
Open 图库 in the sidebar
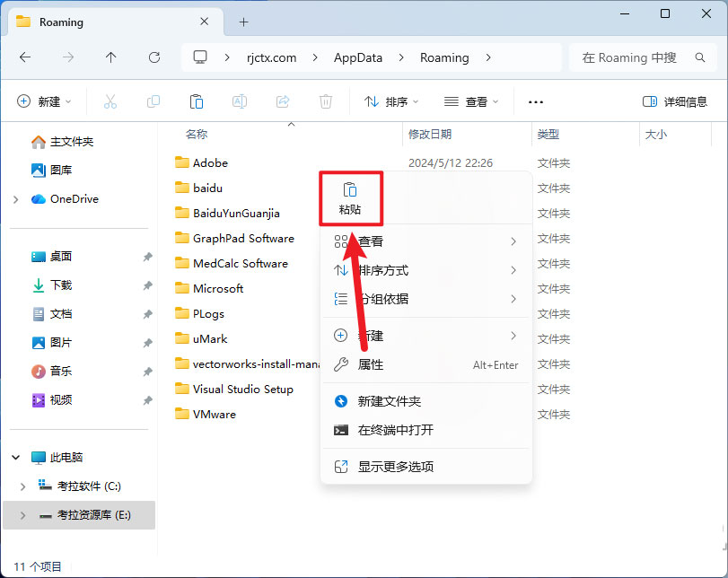[x=51, y=171]
